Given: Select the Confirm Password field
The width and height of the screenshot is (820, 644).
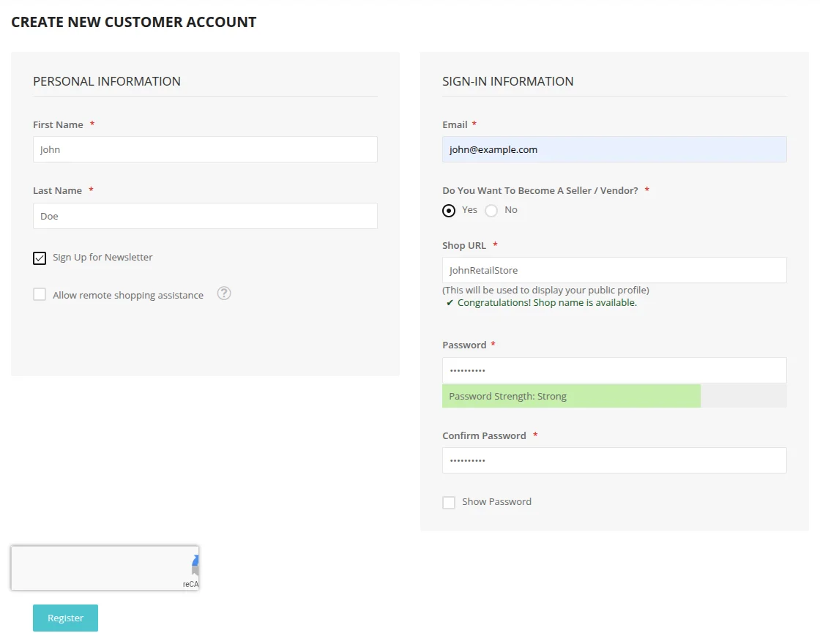Looking at the screenshot, I should coord(614,460).
